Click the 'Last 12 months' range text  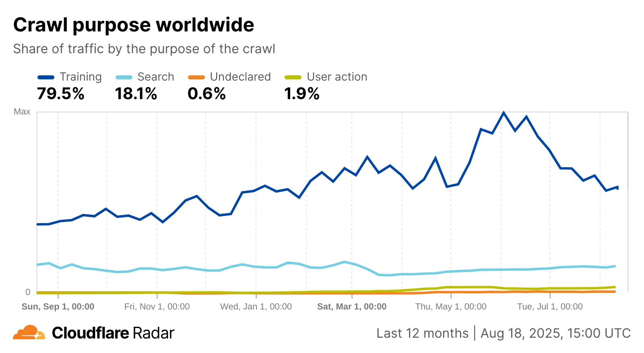[x=422, y=333]
